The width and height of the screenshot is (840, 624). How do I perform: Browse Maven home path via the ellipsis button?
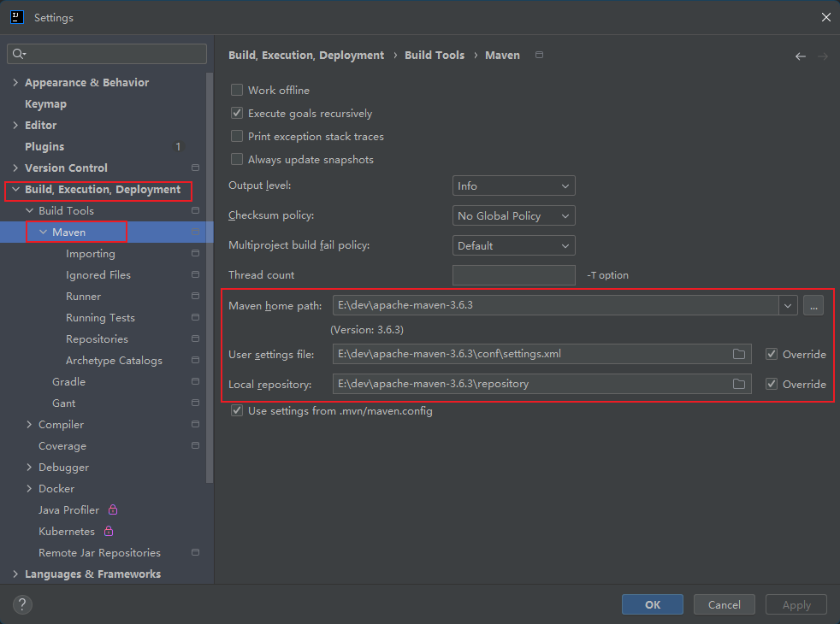coord(813,305)
